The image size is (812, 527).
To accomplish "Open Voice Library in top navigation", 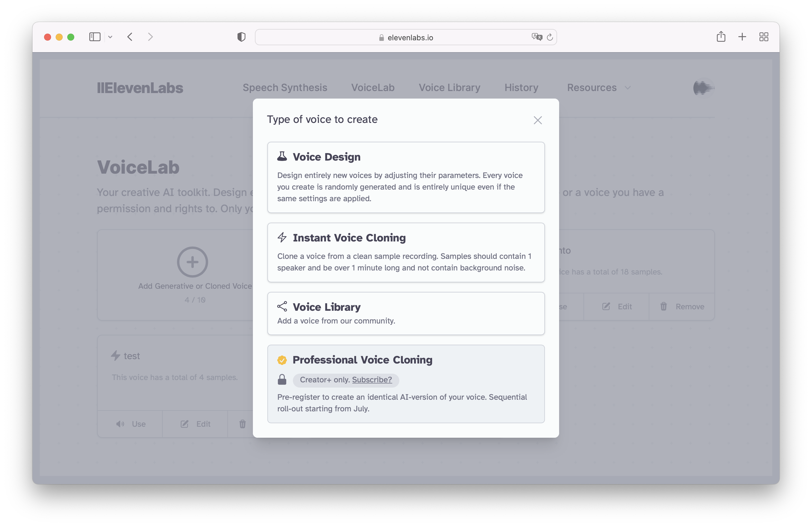I will [x=449, y=88].
